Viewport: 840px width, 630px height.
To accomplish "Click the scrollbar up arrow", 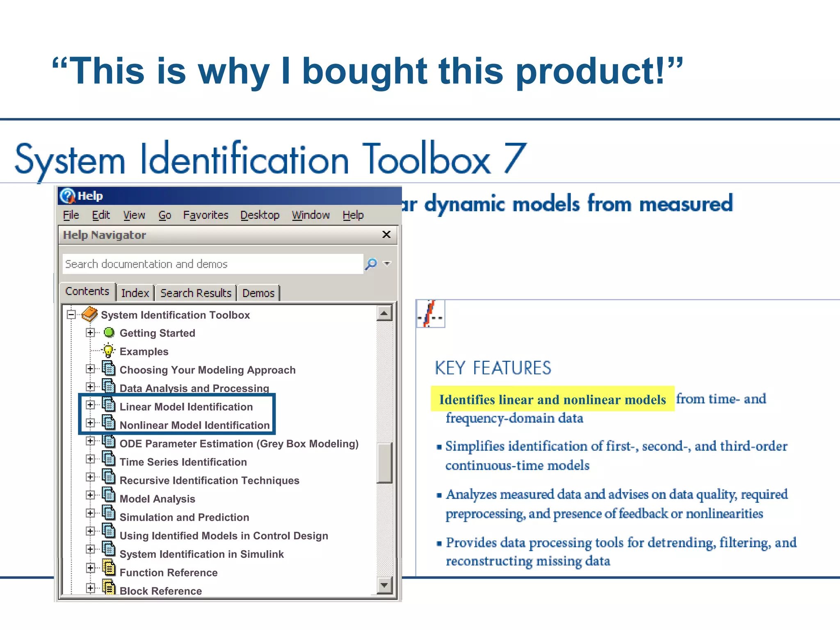I will coord(384,314).
